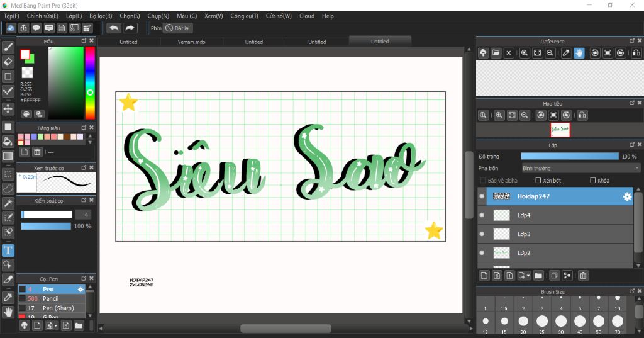The width and height of the screenshot is (644, 338).
Task: Open the Tệp(F) menu
Action: coord(11,16)
